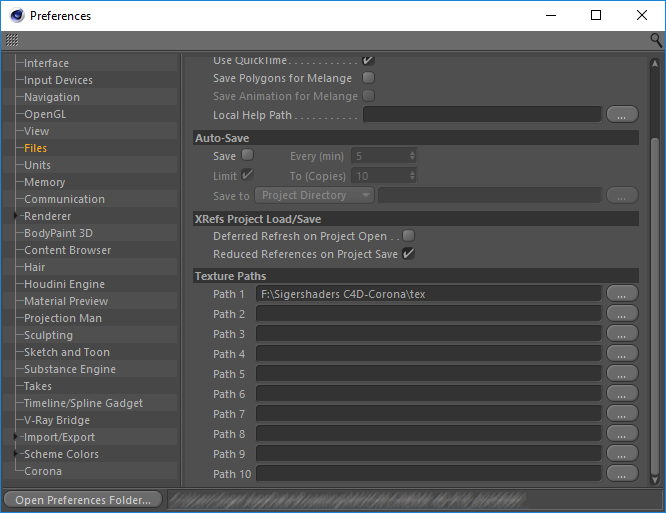Screen dimensions: 666x513
Task: Select the Files category
Action: pos(35,148)
